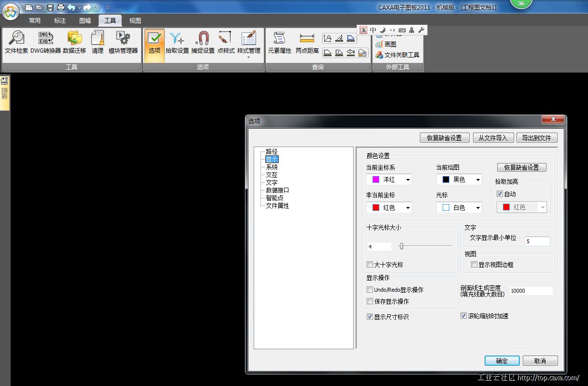Screen dimensions: 588x386
Task: Open the 文件检索 file search tool
Action: [16, 42]
